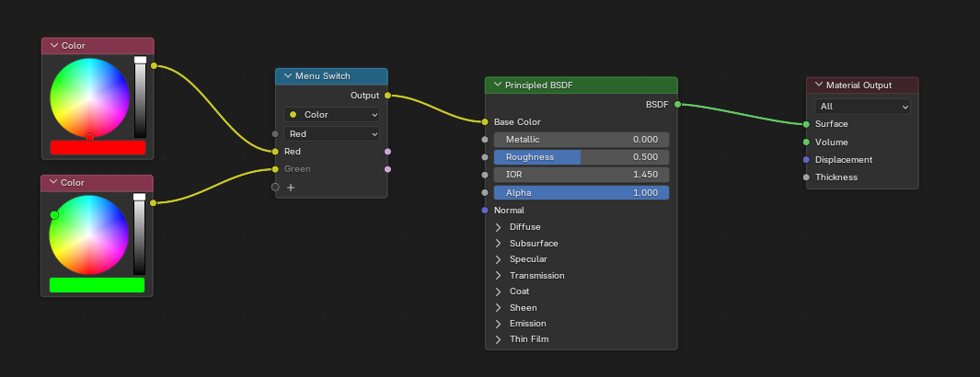This screenshot has width=980, height=377.
Task: Click the empty extension socket beside the plus
Action: (275, 188)
